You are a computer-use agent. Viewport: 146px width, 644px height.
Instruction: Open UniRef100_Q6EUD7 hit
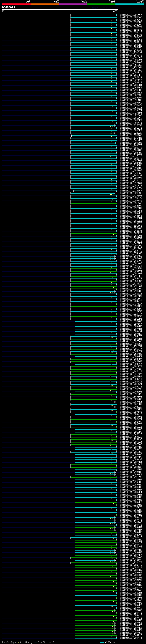pyautogui.click(x=131, y=404)
